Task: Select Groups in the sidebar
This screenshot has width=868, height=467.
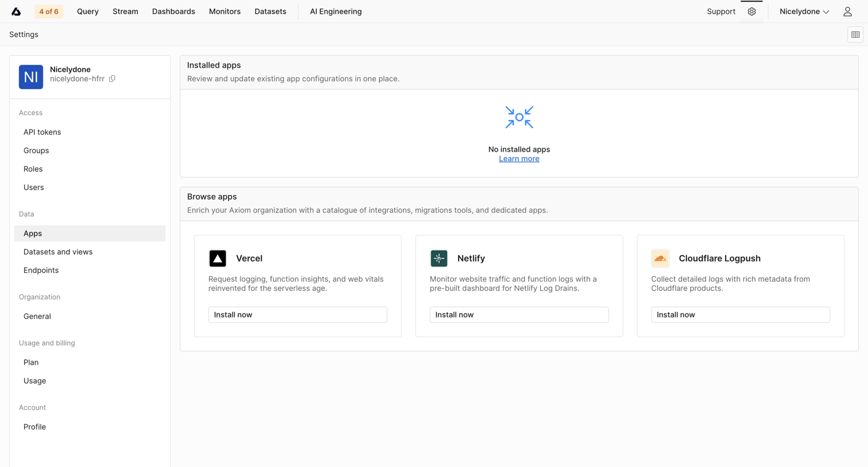Action: (x=90, y=150)
